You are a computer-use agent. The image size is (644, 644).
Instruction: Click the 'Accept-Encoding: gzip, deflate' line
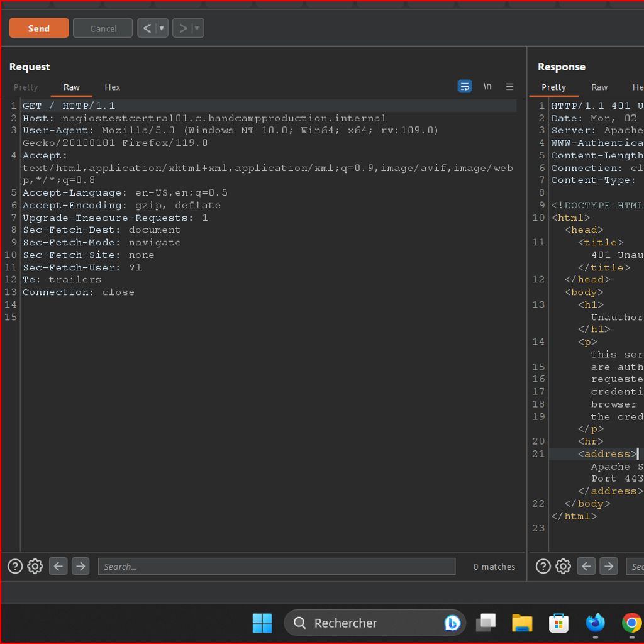tap(121, 205)
